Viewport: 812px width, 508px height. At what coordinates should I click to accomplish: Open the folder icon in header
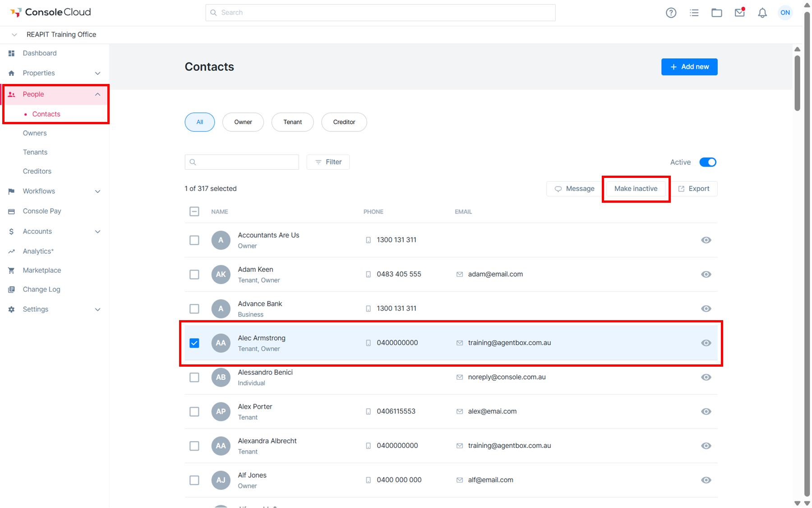[717, 13]
